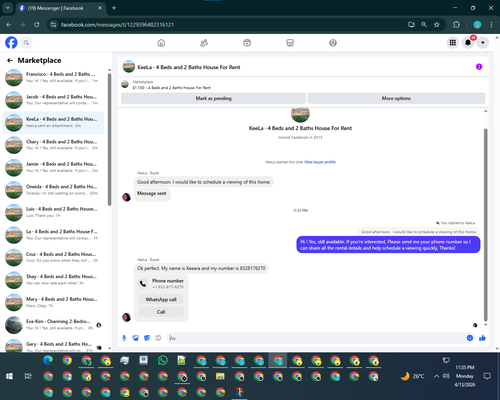Open Task View on taskbar

point(28,376)
